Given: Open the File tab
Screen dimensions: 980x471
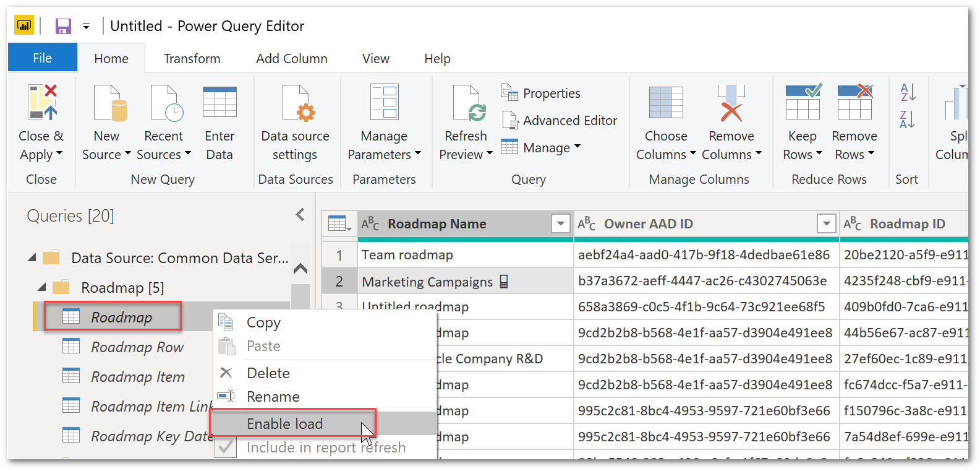Looking at the screenshot, I should (42, 58).
